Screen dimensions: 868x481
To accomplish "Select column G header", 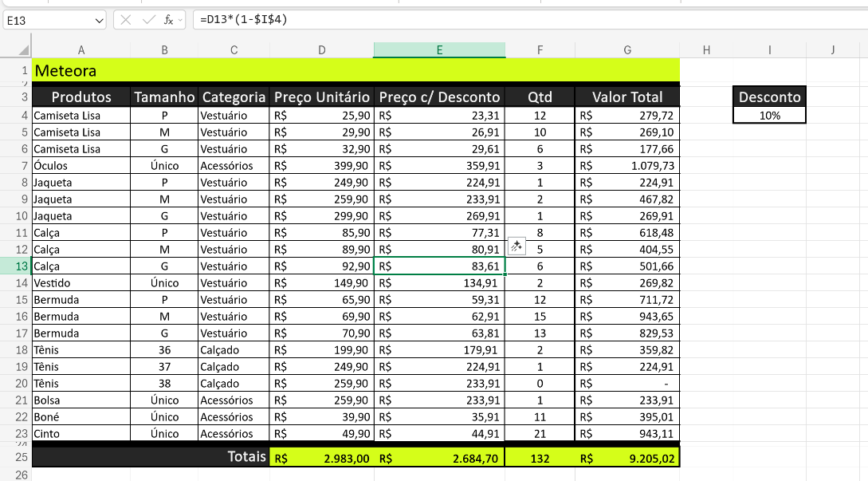I will pos(627,50).
